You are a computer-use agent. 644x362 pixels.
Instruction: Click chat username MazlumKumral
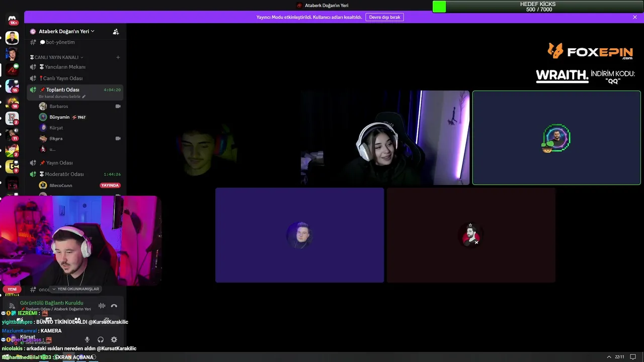19,331
